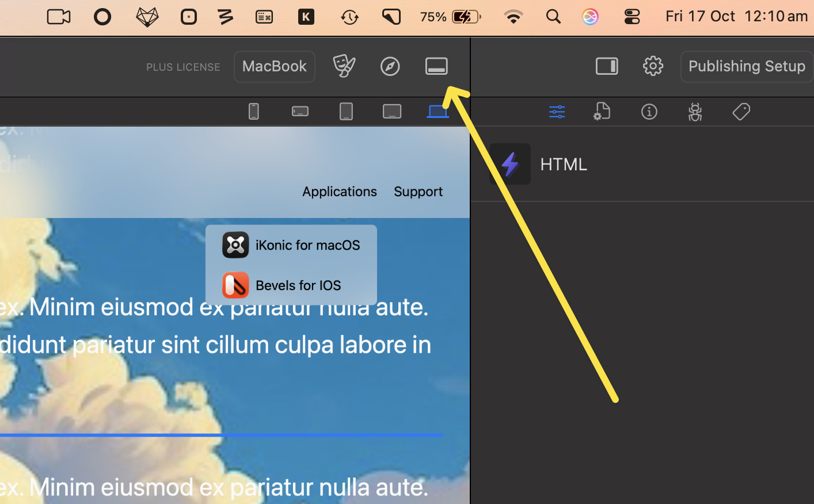Screen dimensions: 814x504
Task: Open the Wi-Fi menu
Action: (x=513, y=17)
